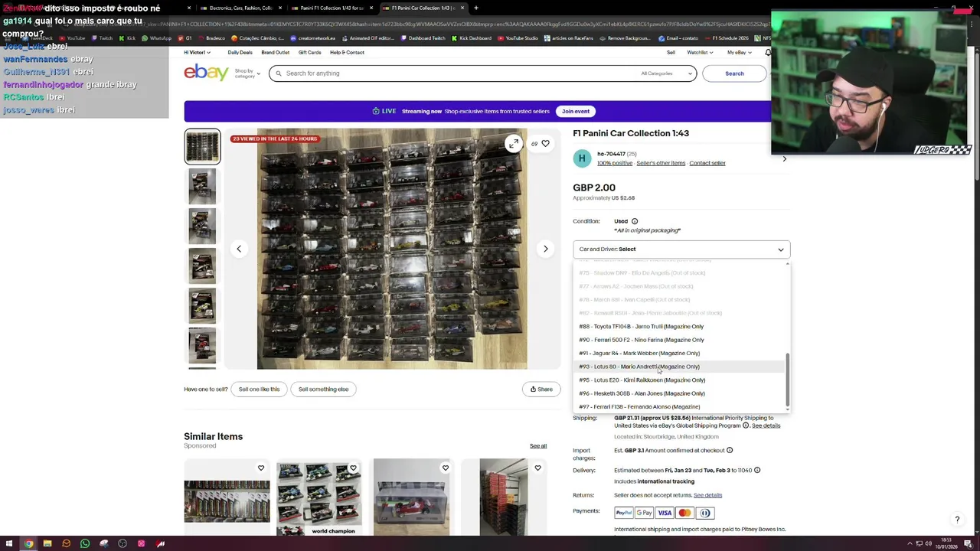Open seller avatar H icon

click(582, 158)
